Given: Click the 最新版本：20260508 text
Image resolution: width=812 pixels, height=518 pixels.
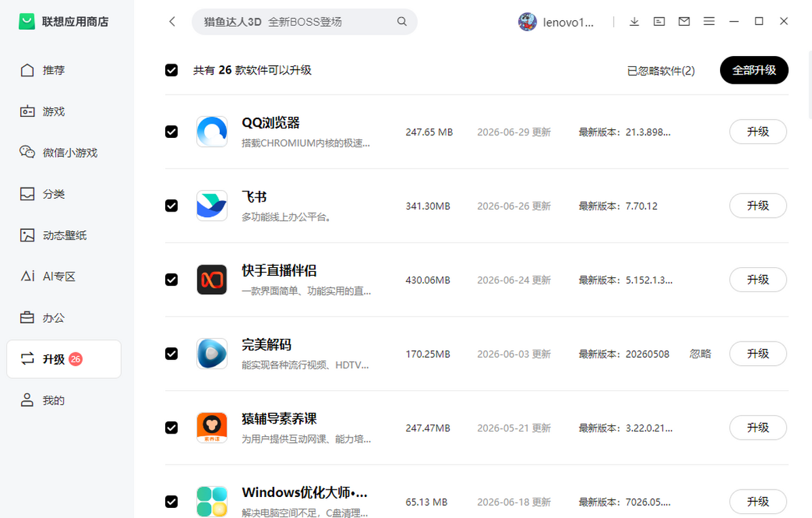Looking at the screenshot, I should [x=624, y=354].
